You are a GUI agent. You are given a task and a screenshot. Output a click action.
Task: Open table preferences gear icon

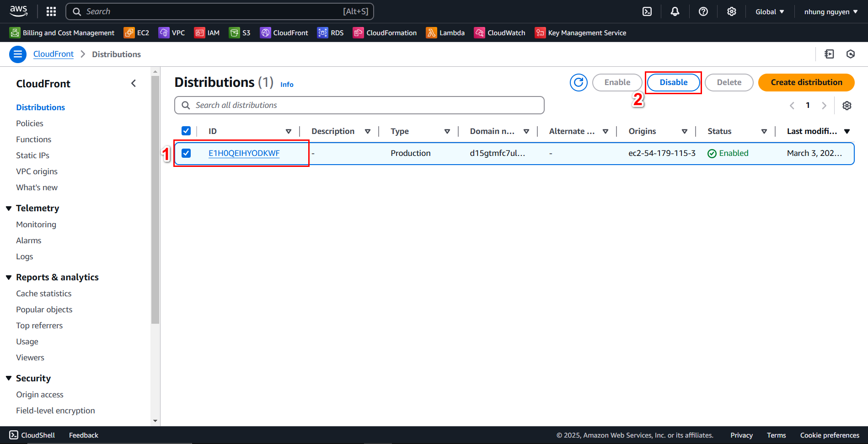847,106
